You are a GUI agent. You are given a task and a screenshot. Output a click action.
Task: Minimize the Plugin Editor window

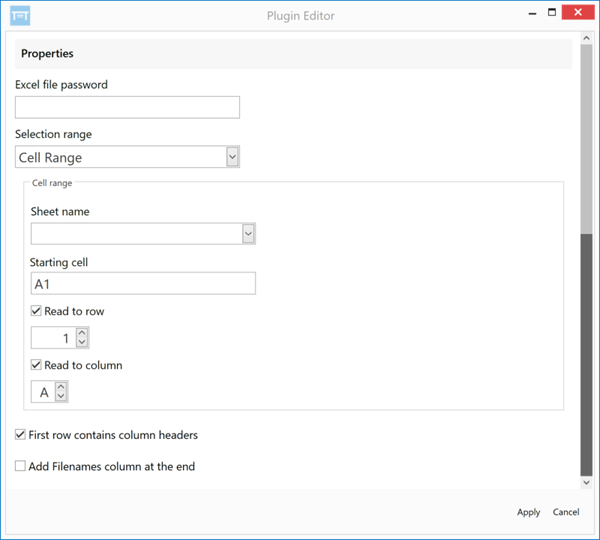532,13
